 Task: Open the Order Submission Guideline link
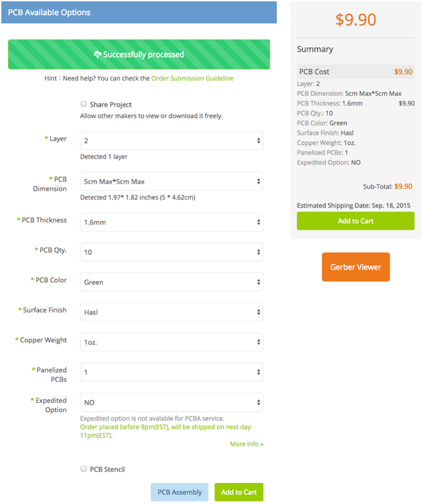point(192,78)
